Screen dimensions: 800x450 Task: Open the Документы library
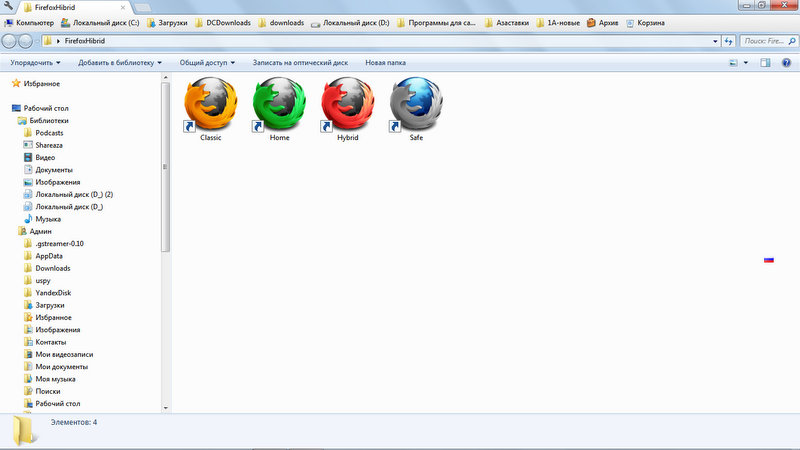(x=48, y=169)
